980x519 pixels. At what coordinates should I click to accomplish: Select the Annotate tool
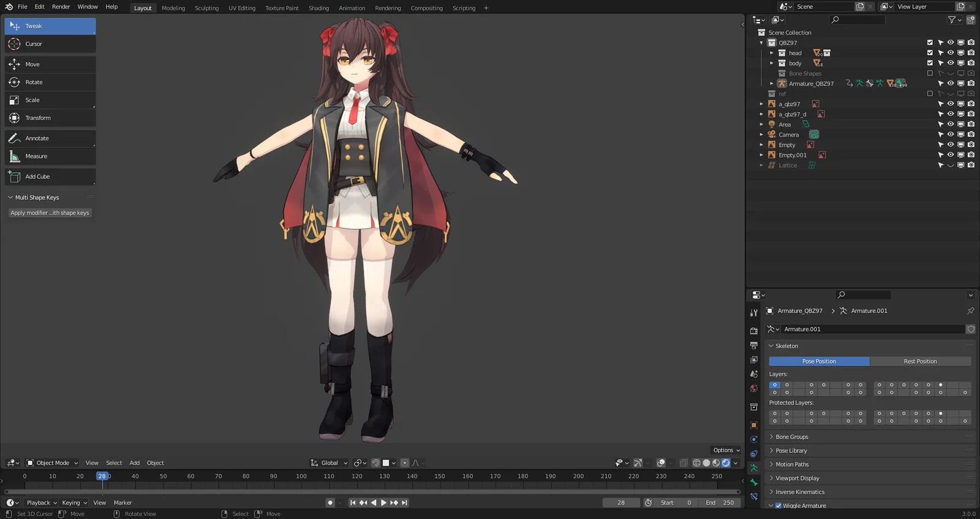[50, 138]
